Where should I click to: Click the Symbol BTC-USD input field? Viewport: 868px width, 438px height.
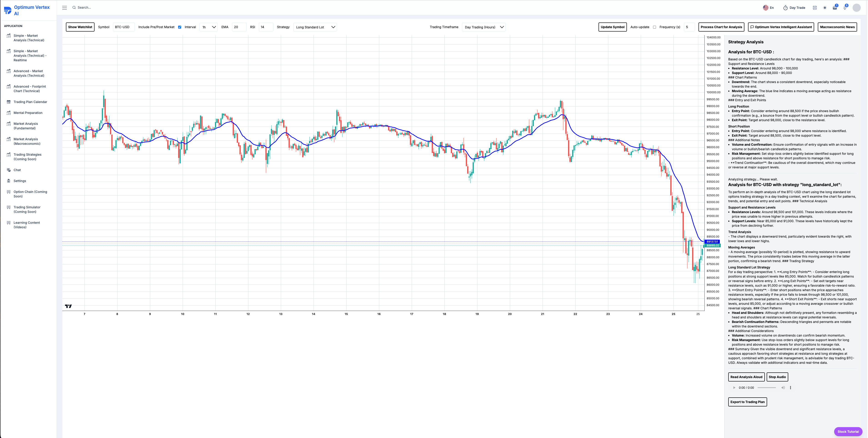(x=124, y=27)
